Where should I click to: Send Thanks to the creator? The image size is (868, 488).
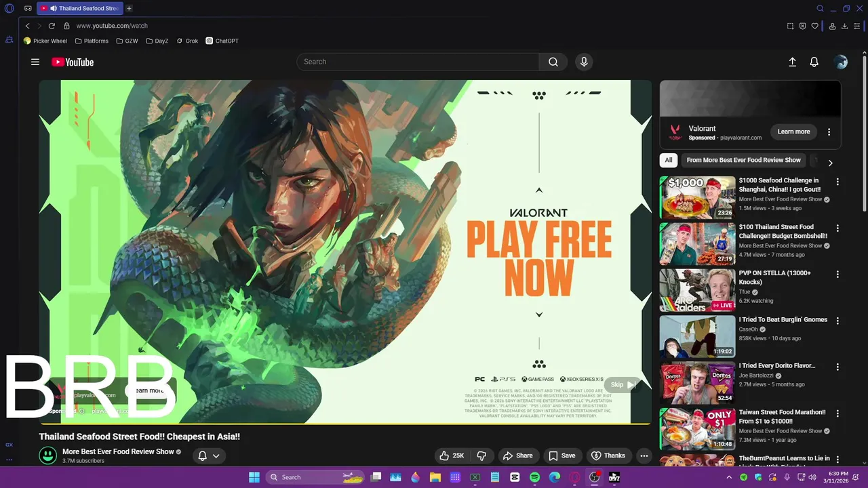coord(608,455)
